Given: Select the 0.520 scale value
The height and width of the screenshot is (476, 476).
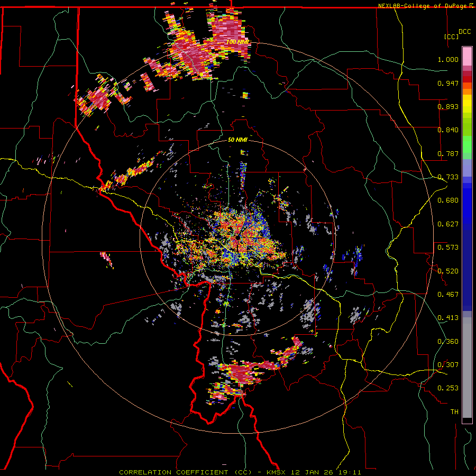Looking at the screenshot, I should point(448,271).
